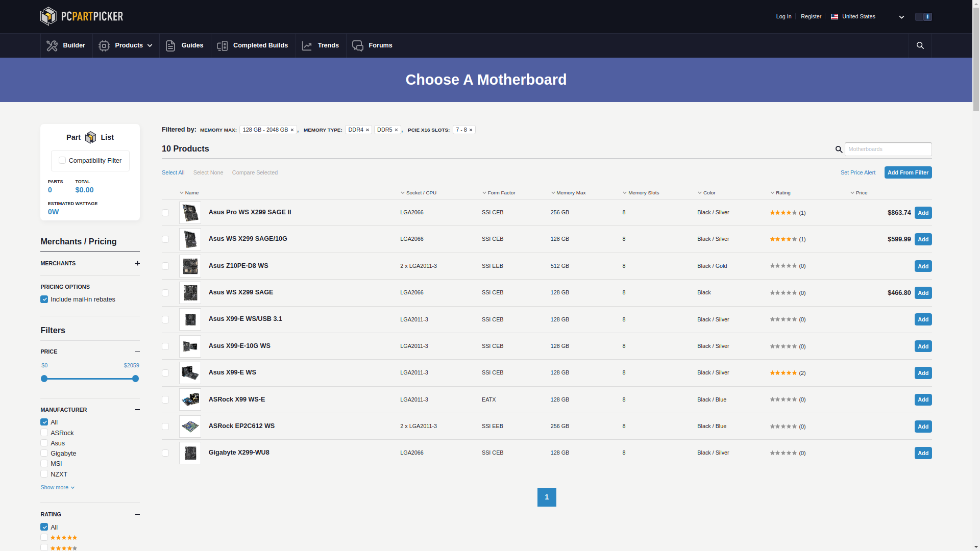Image resolution: width=980 pixels, height=551 pixels.
Task: Open the Products menu
Action: coord(126,46)
